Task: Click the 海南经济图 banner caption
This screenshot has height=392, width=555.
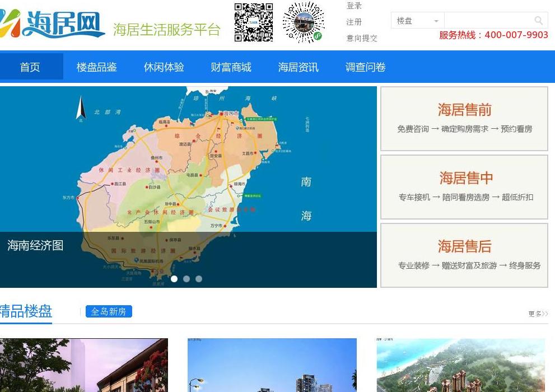Action: (x=35, y=245)
